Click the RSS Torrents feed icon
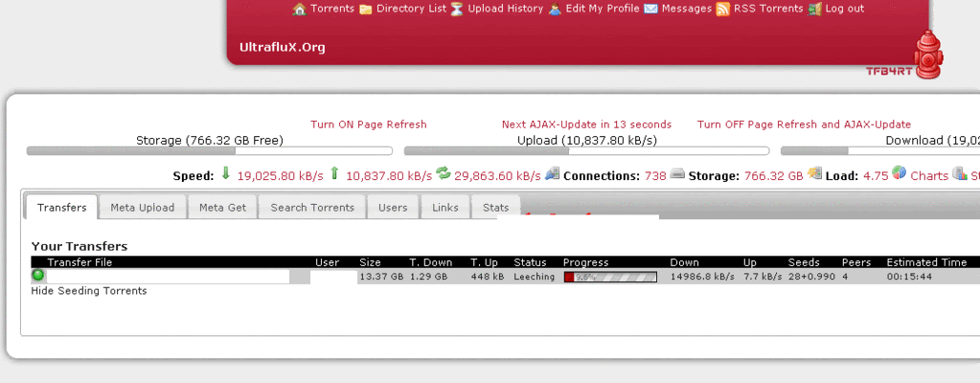Screen dimensions: 980x383 pos(723,9)
